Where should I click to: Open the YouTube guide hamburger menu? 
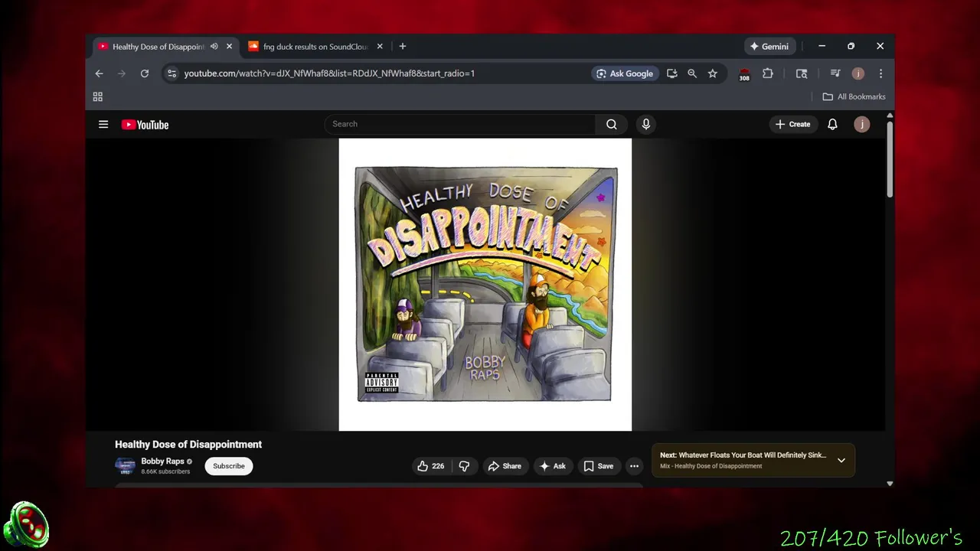[103, 124]
